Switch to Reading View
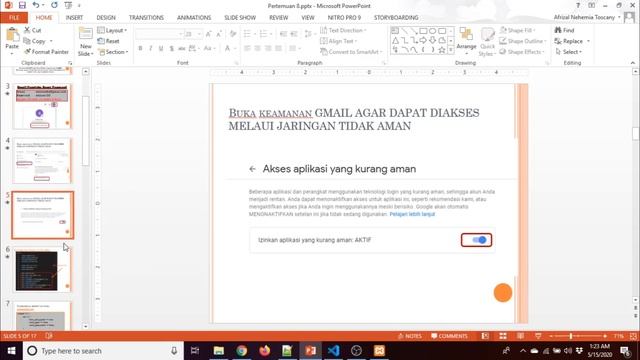 click(520, 336)
